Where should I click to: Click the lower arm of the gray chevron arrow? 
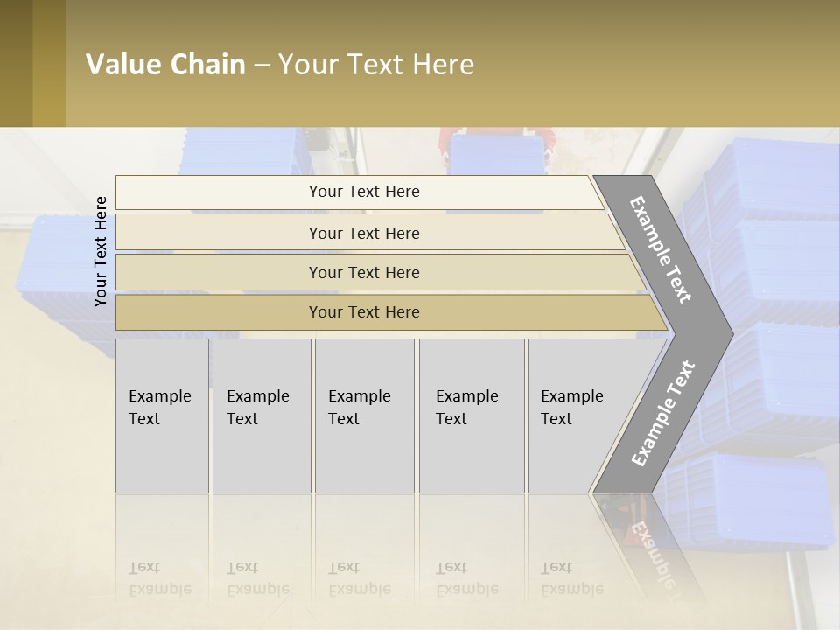(662, 415)
